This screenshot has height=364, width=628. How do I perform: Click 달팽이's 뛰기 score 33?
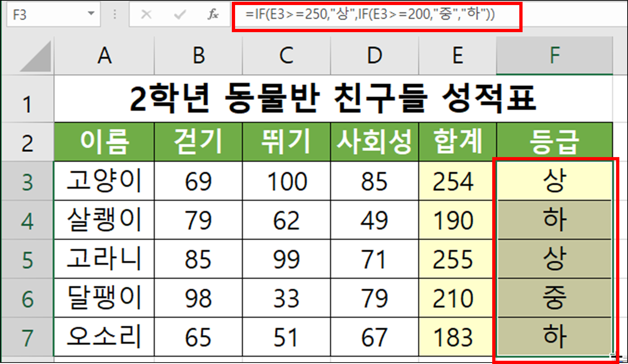(x=286, y=298)
